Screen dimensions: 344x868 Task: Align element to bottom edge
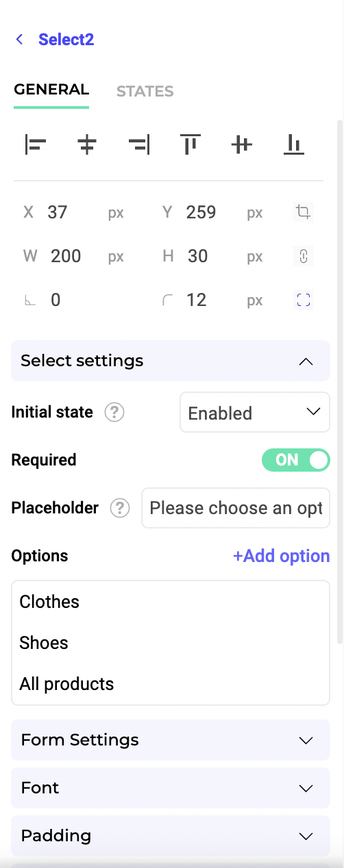294,145
